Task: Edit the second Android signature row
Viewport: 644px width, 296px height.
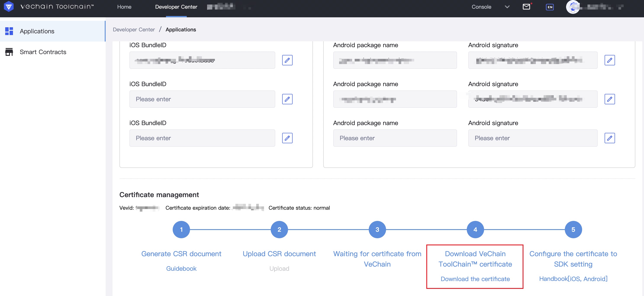Action: [610, 99]
